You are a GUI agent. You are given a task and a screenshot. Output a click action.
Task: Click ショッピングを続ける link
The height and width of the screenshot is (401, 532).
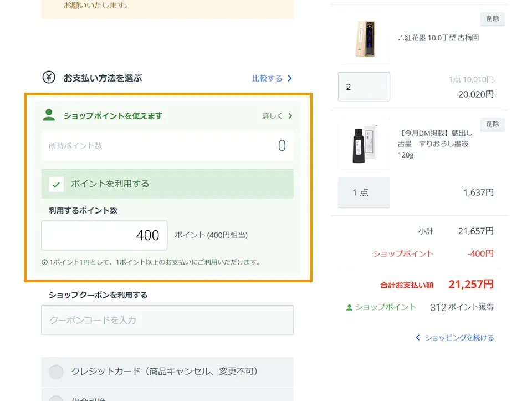click(x=459, y=337)
